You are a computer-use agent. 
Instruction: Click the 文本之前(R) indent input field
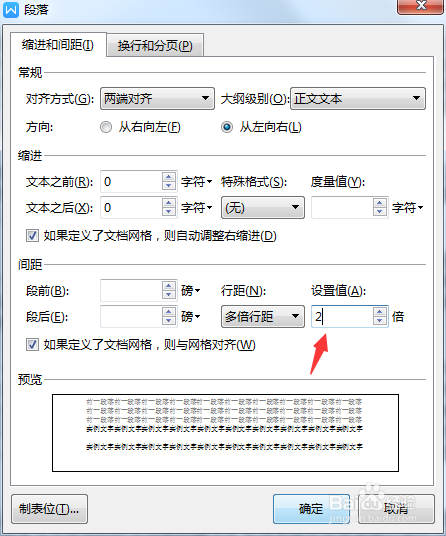[x=131, y=182]
